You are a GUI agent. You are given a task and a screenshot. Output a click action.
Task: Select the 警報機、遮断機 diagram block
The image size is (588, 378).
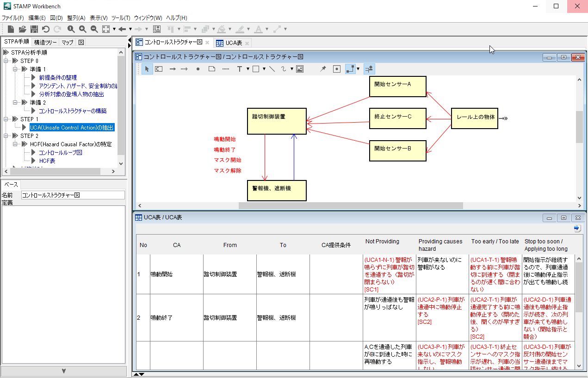(x=277, y=190)
